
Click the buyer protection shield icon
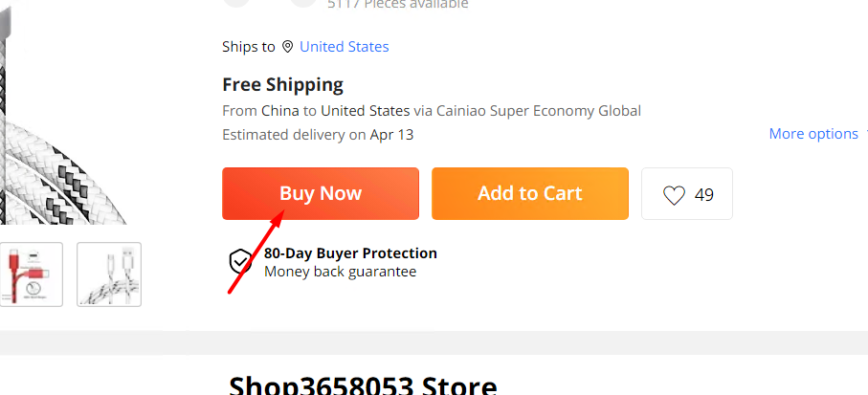pyautogui.click(x=241, y=262)
